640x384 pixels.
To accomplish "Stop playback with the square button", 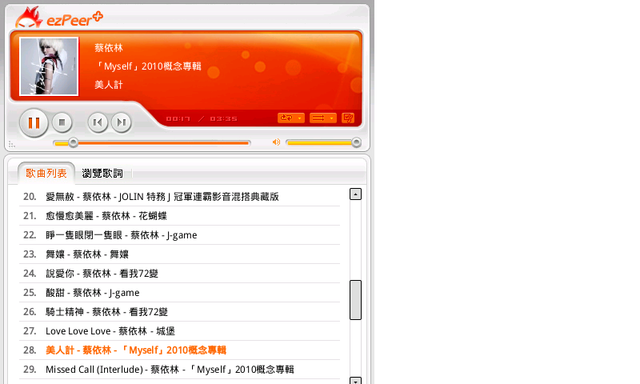I will 62,122.
